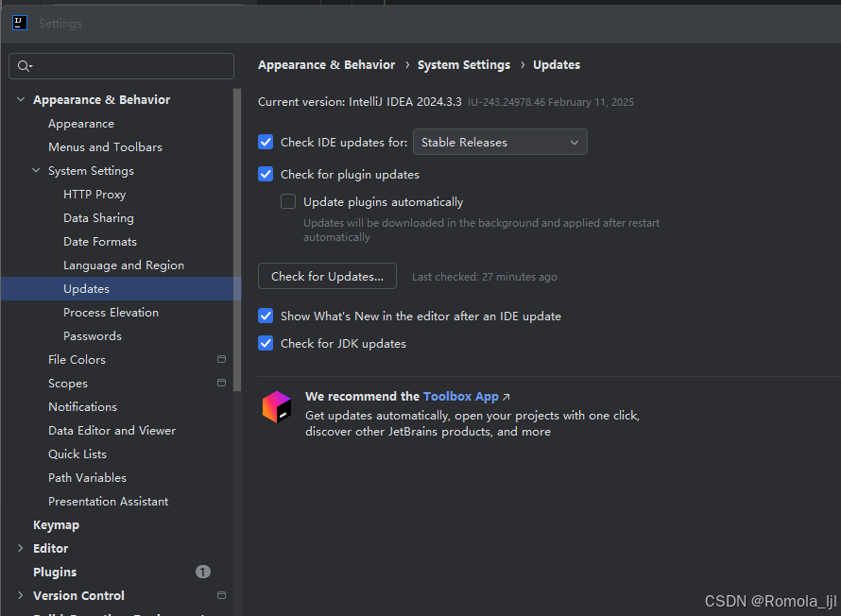The image size is (841, 616).
Task: Click the project-level icon next to Scopes
Action: pyautogui.click(x=221, y=383)
